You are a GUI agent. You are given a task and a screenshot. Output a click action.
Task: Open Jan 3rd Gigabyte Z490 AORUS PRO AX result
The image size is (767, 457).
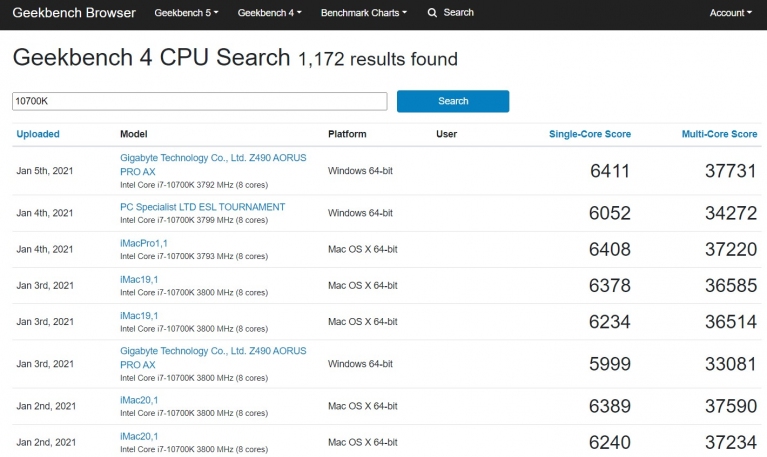213,358
